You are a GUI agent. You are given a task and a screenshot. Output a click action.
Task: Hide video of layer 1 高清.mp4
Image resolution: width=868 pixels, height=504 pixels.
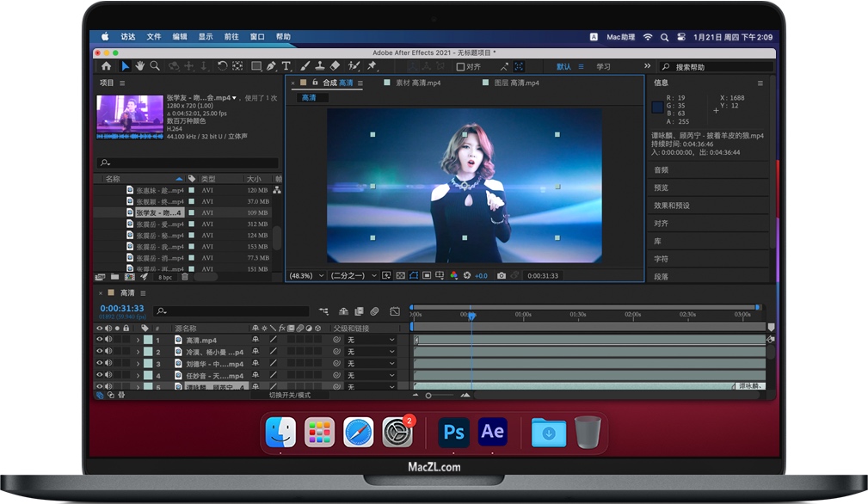[99, 341]
